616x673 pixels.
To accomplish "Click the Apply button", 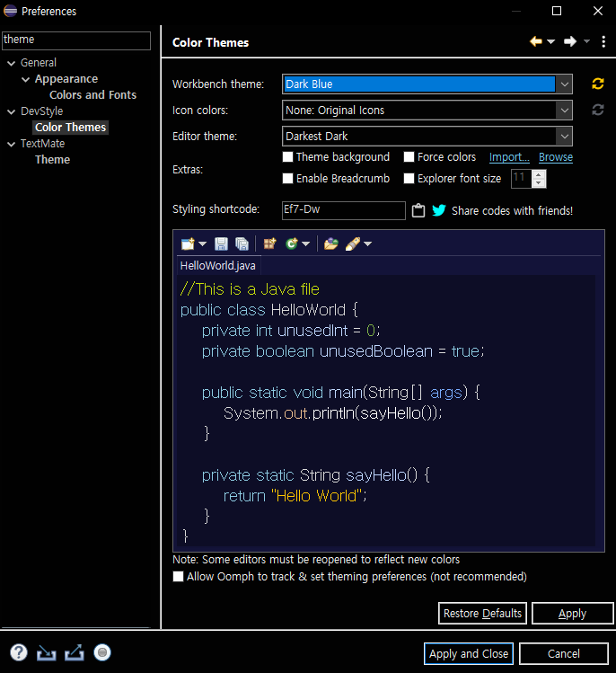I will (x=572, y=613).
